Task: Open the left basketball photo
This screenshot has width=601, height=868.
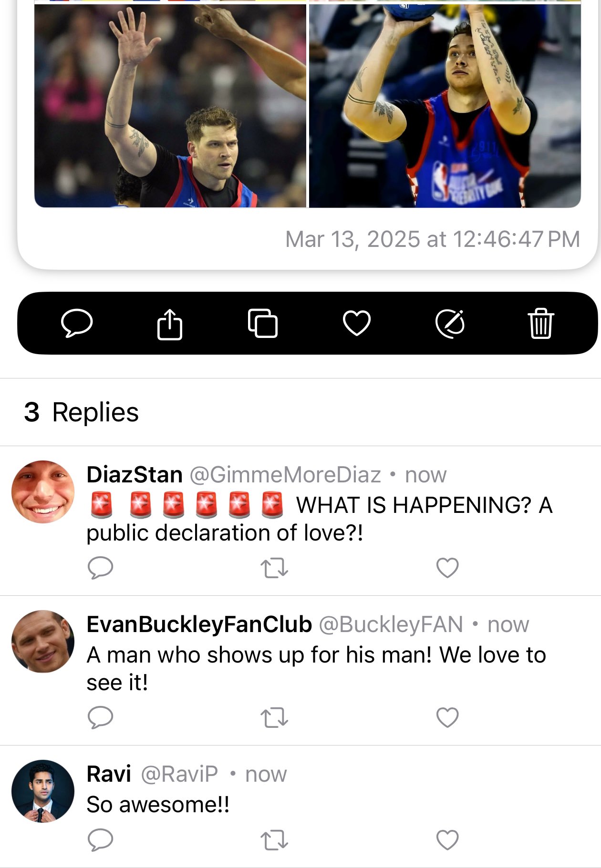Action: tap(170, 106)
